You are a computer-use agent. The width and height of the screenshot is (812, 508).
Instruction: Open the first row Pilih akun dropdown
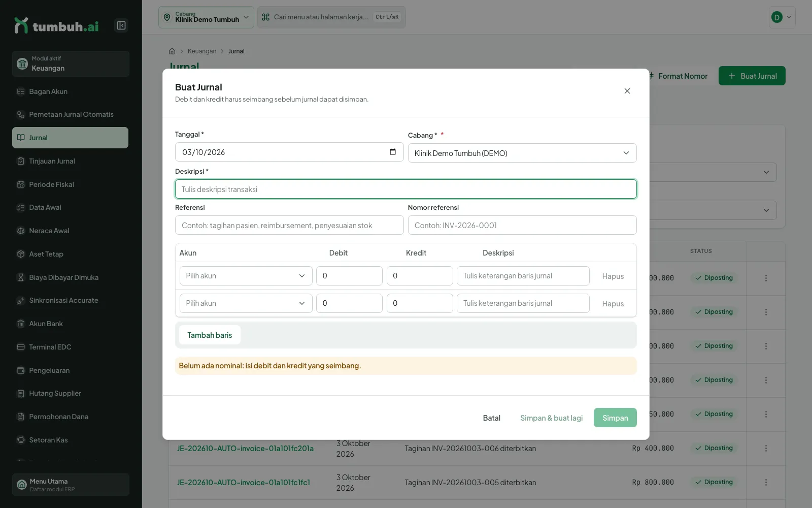(x=246, y=276)
